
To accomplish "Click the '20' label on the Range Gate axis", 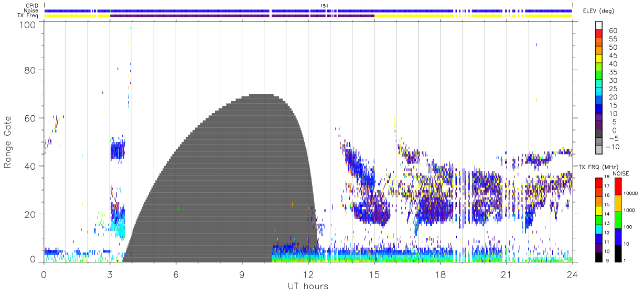I will 31,214.
